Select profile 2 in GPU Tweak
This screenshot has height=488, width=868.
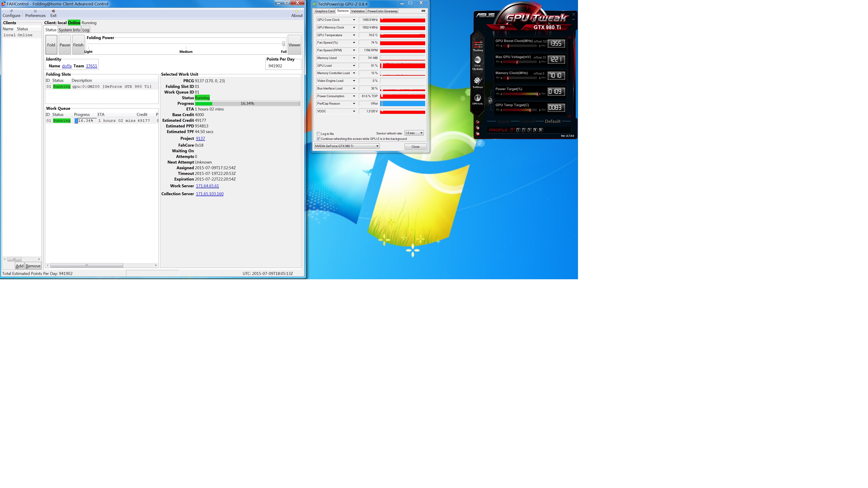(518, 130)
